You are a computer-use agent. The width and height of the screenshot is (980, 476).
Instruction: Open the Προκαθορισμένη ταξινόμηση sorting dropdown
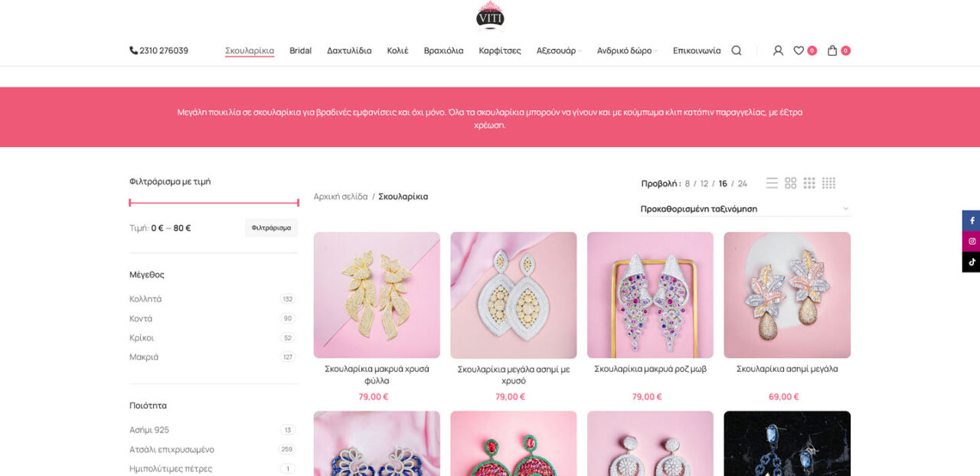pyautogui.click(x=745, y=209)
